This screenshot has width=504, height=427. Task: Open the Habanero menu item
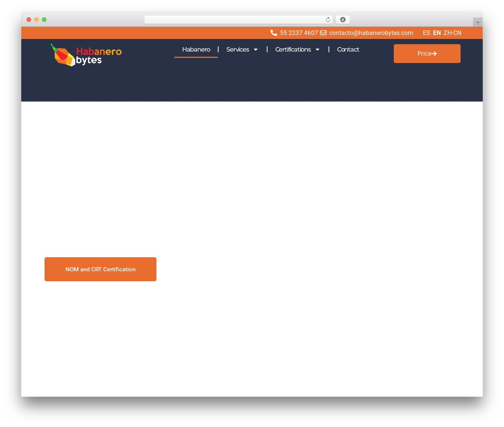[196, 49]
